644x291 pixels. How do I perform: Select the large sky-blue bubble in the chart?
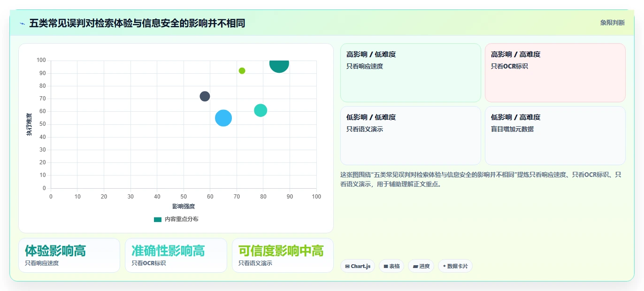point(223,118)
